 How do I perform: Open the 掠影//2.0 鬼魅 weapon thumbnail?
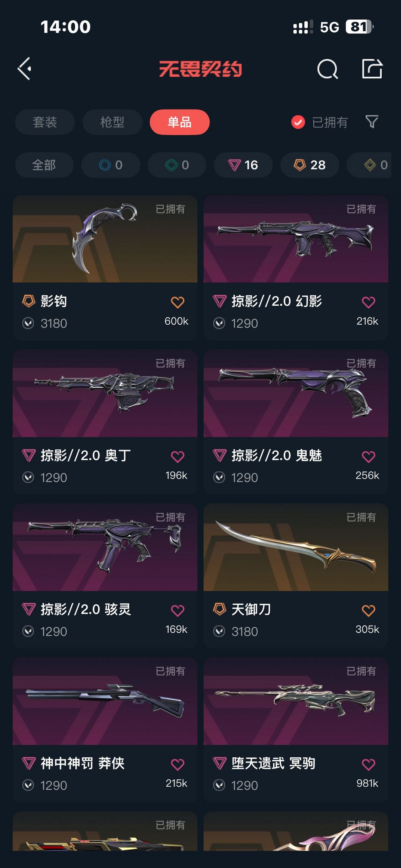[x=296, y=393]
